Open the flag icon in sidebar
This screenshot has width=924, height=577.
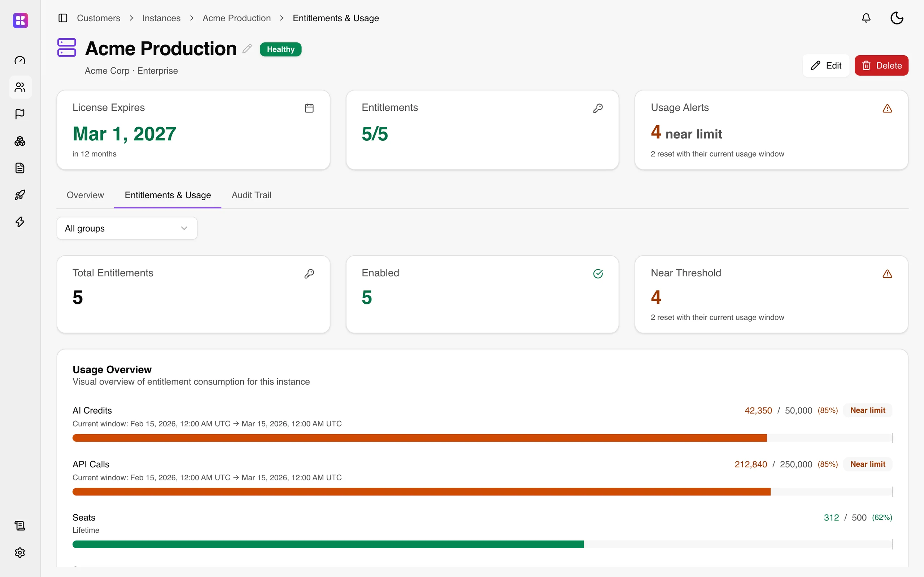20,114
